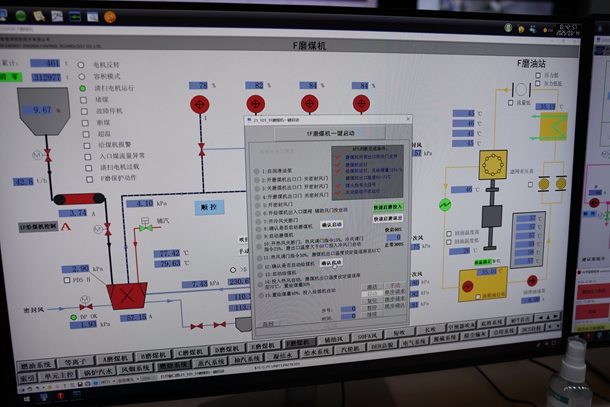The height and width of the screenshot is (407, 610).
Task: Click the yellow gearbox icon in oil station
Action: tap(493, 164)
